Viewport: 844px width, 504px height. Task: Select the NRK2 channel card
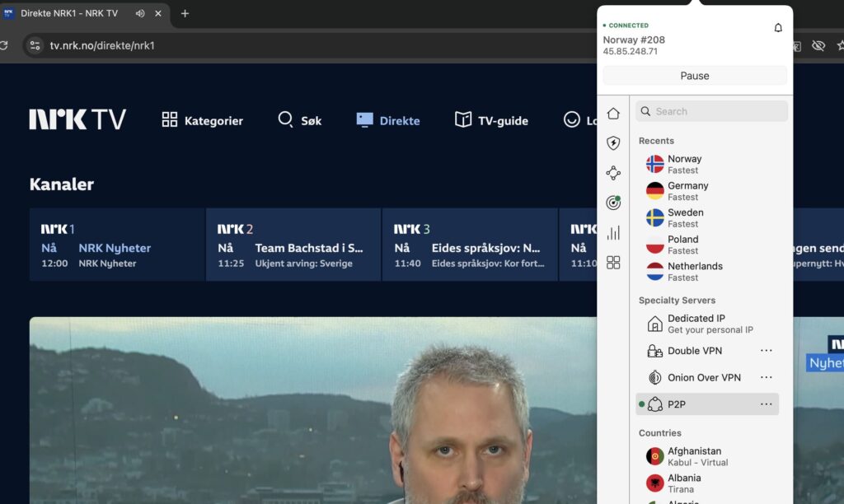click(x=293, y=245)
